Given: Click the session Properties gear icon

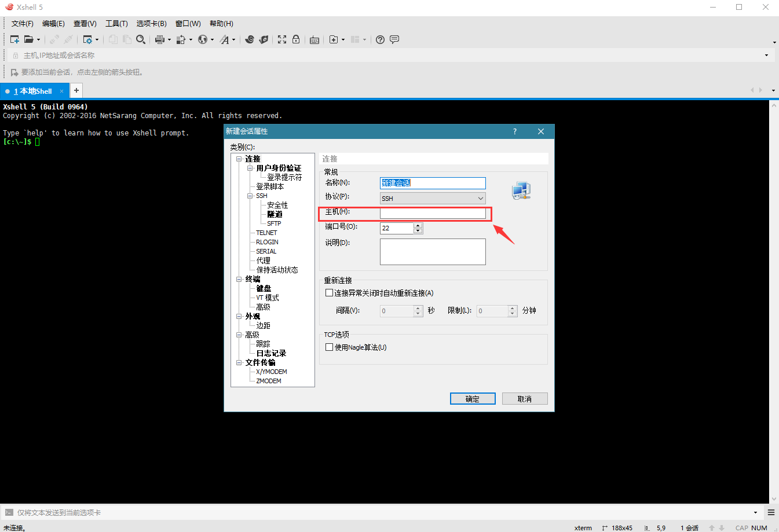Looking at the screenshot, I should click(87, 39).
